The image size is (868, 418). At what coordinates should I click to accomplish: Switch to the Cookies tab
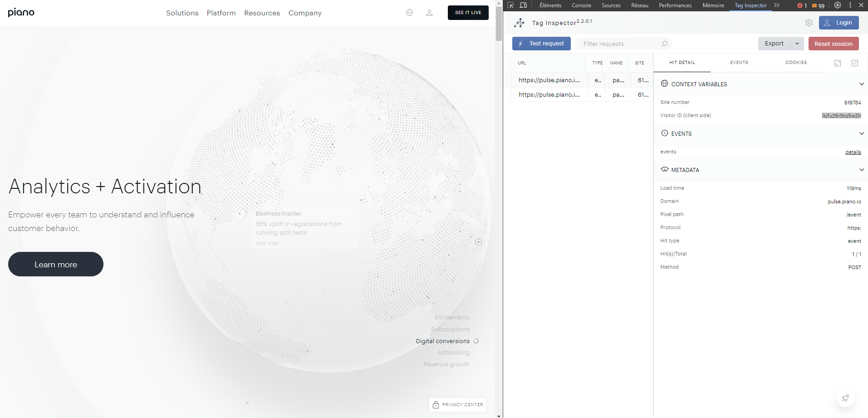tap(796, 63)
